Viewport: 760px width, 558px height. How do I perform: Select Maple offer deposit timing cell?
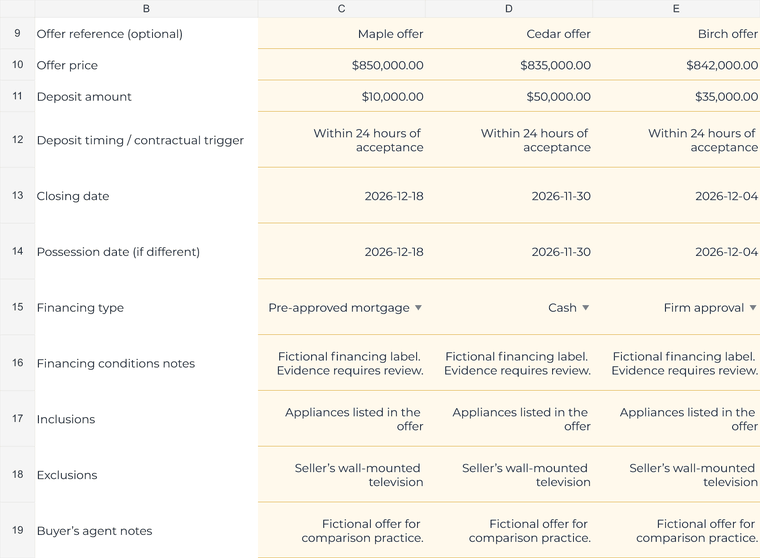tap(342, 140)
